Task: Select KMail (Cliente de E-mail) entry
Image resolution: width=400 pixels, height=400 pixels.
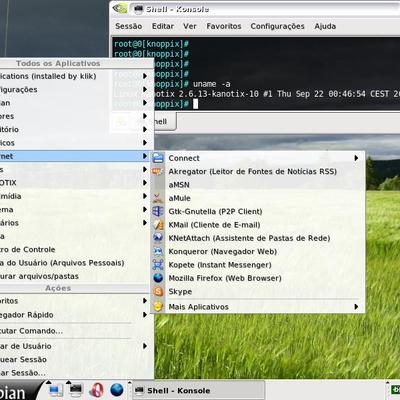Action: tap(258, 225)
